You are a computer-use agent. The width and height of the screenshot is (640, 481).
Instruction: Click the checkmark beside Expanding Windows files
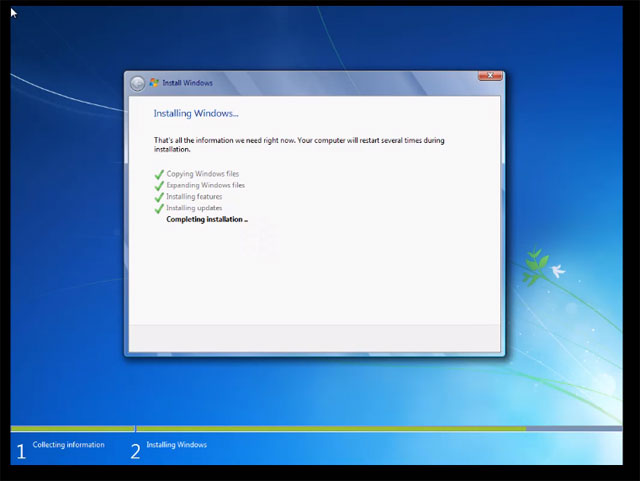point(159,186)
